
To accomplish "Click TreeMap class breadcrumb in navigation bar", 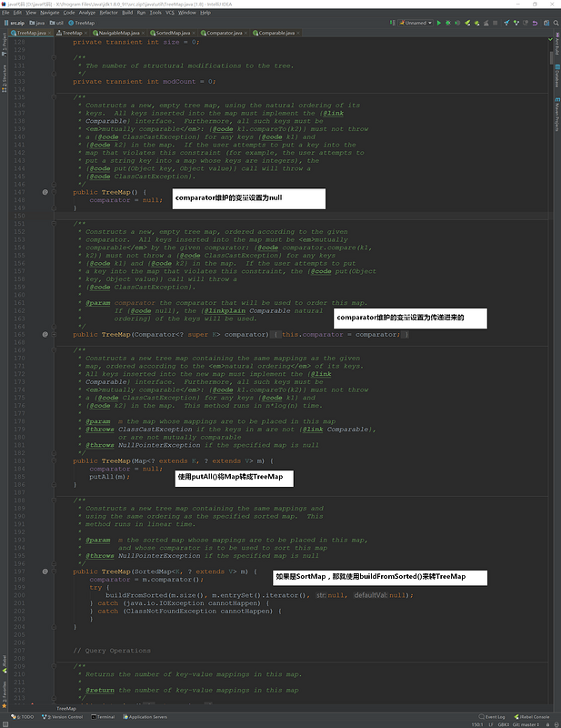I will pos(82,23).
